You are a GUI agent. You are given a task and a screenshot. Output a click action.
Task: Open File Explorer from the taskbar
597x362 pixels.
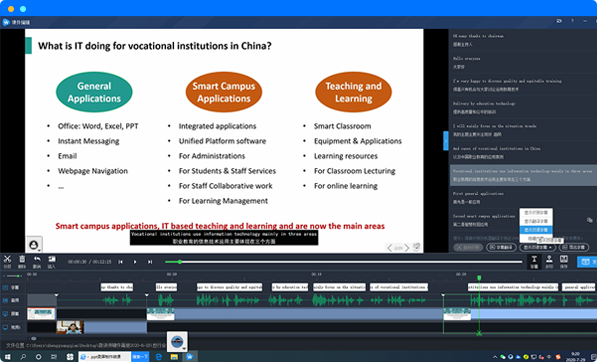point(174,357)
